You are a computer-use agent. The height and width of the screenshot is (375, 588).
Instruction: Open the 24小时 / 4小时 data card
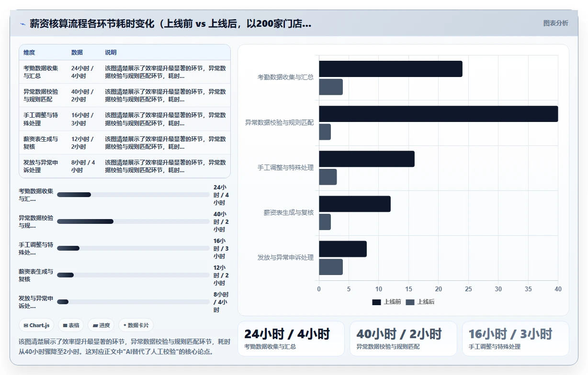click(291, 339)
